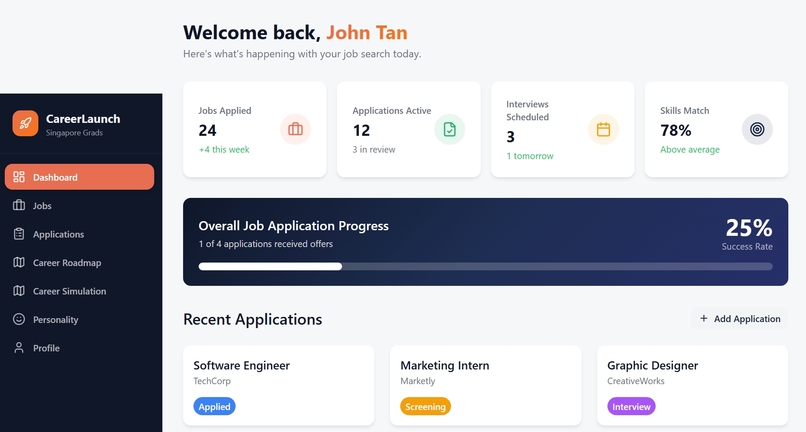Click the Dashboard grid icon in sidebar
This screenshot has height=432, width=806.
[19, 177]
